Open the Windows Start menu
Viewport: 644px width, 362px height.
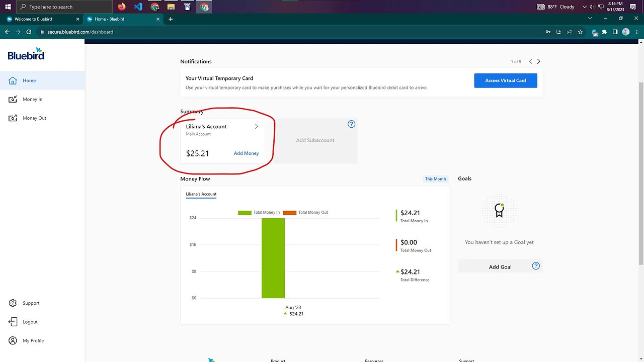tap(8, 7)
